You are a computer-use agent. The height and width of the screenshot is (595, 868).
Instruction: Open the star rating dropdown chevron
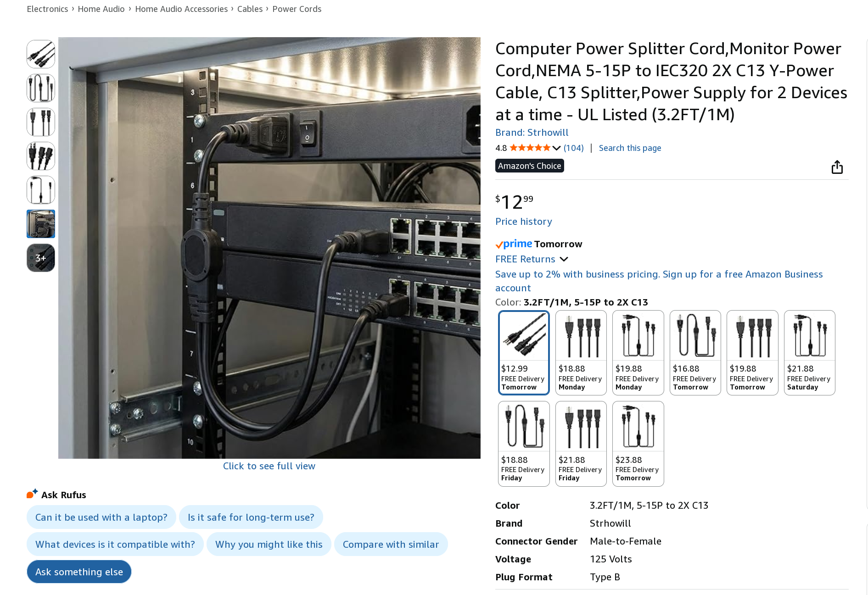point(556,148)
